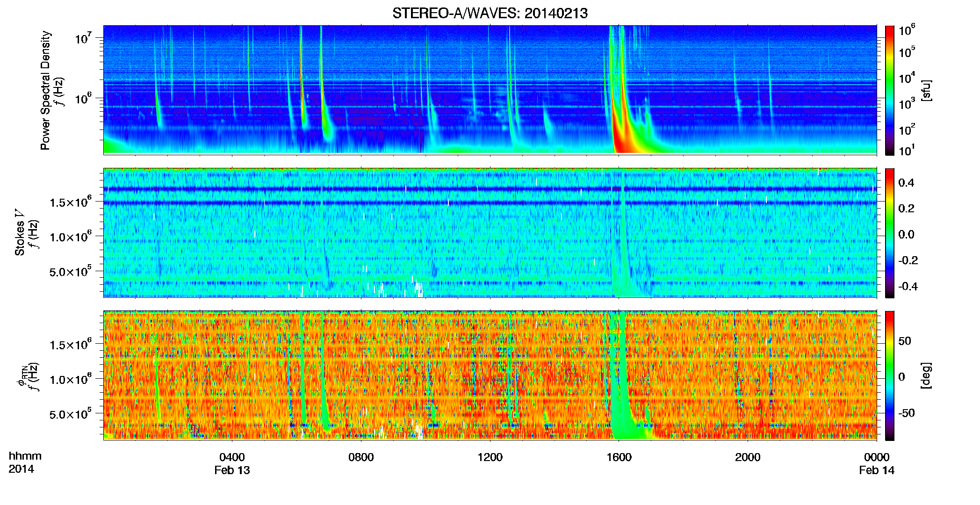Click the -0.2 label on Stokes color bar

(908, 260)
